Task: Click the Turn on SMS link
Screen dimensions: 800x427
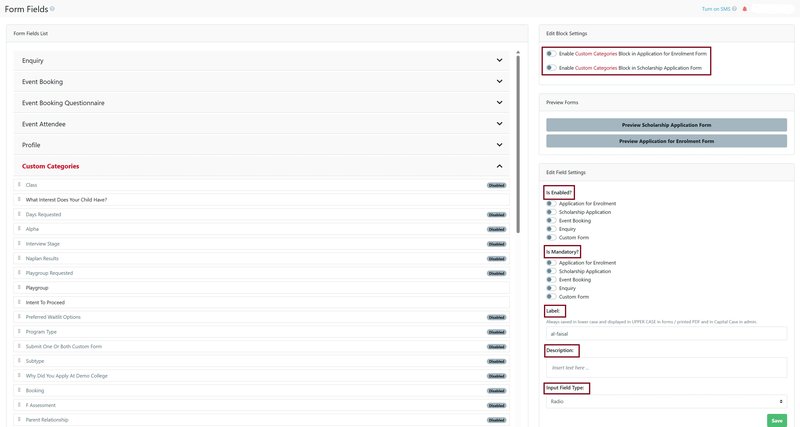Action: coord(716,9)
